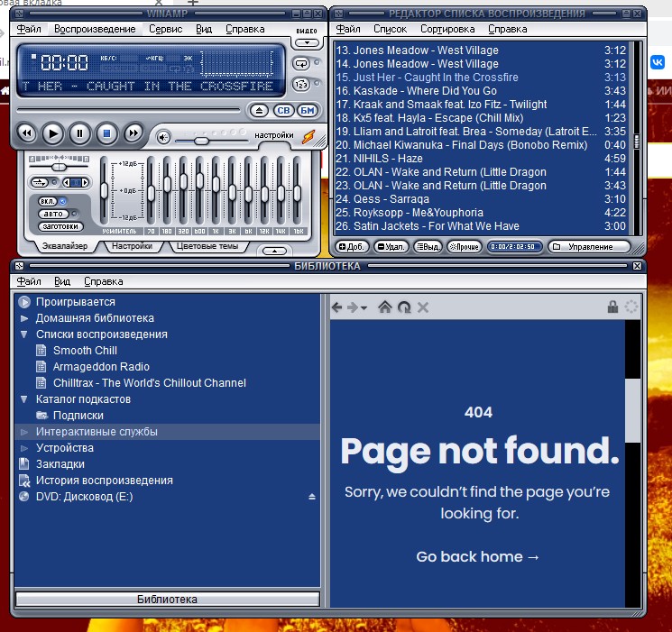672x632 pixels.
Task: Click the настройки drawer label
Action: click(274, 135)
